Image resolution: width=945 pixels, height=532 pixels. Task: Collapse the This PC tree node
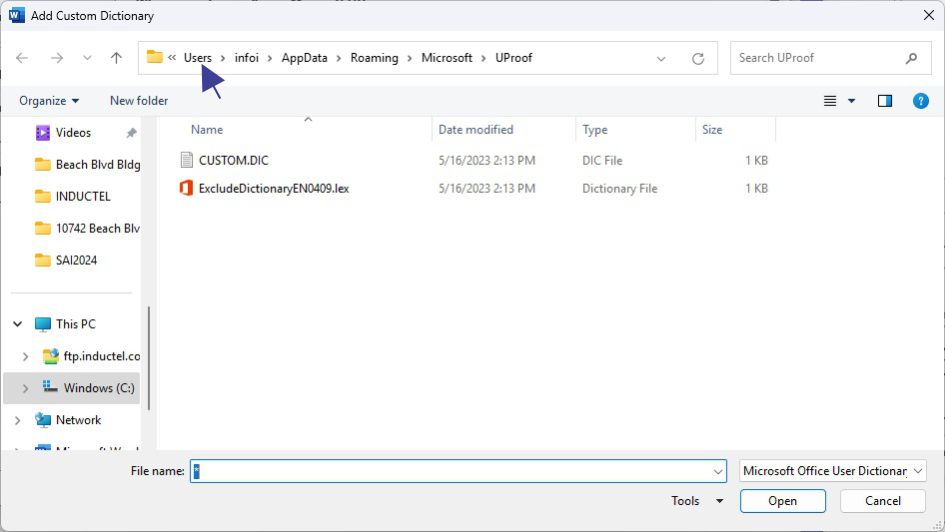18,324
